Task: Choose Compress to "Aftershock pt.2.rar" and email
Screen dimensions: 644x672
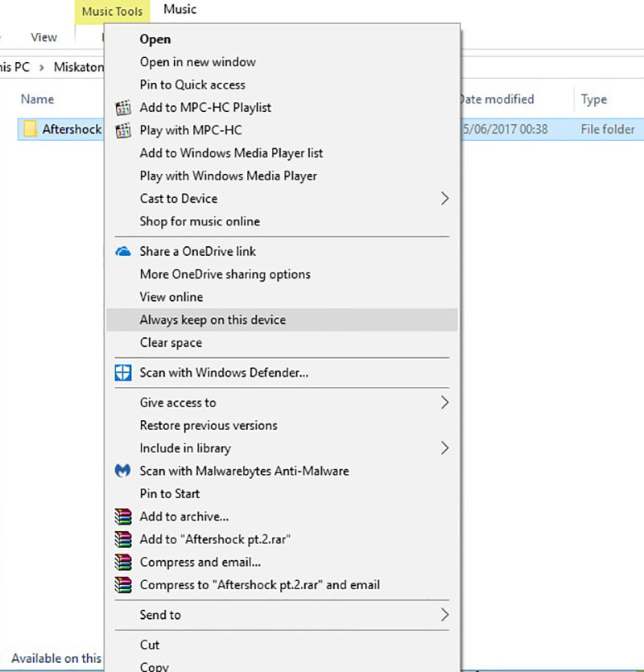Action: [282, 585]
